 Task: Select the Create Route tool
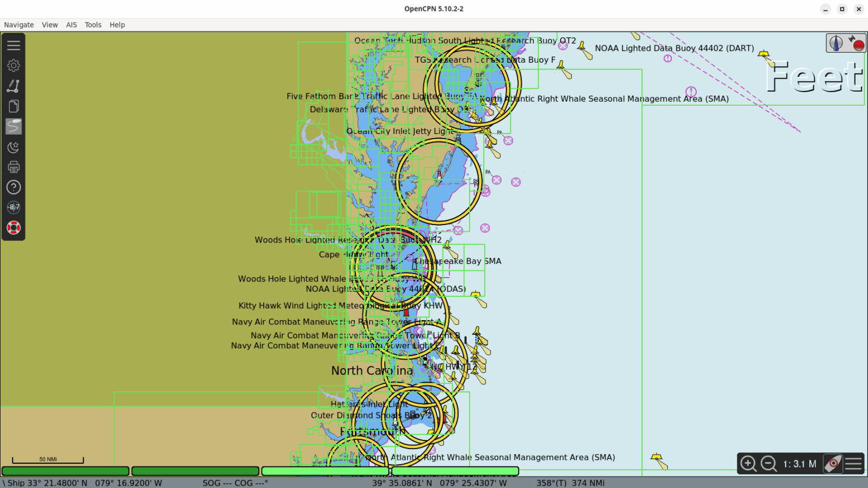point(14,86)
